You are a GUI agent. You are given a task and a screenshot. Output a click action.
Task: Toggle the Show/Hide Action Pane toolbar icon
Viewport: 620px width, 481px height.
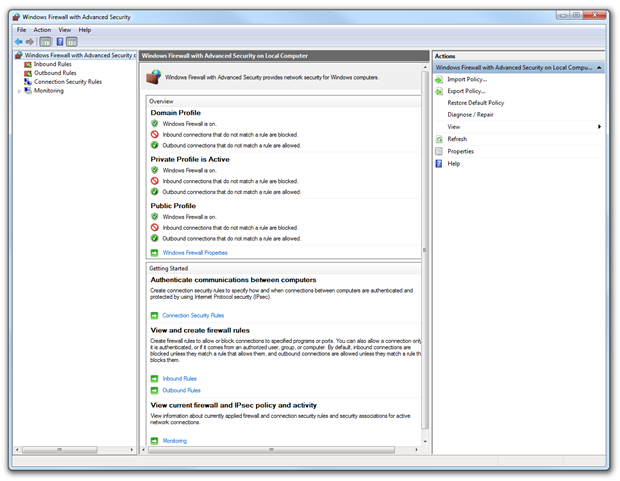pos(72,42)
